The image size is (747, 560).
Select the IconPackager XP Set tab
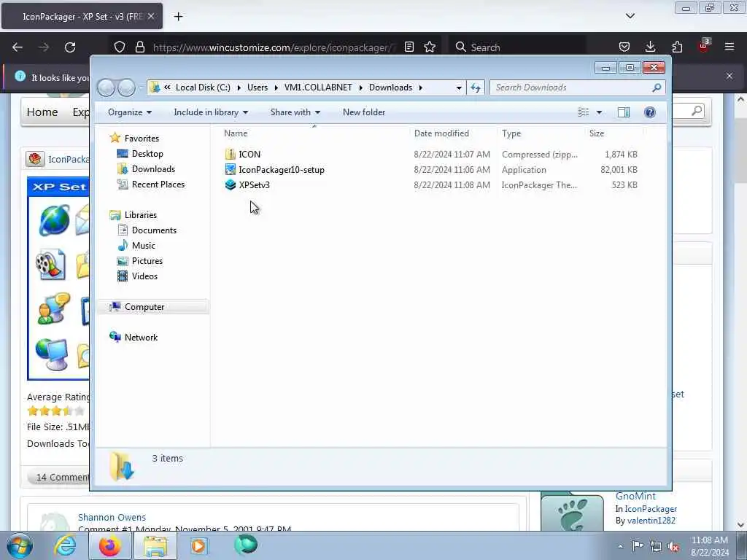(82, 17)
